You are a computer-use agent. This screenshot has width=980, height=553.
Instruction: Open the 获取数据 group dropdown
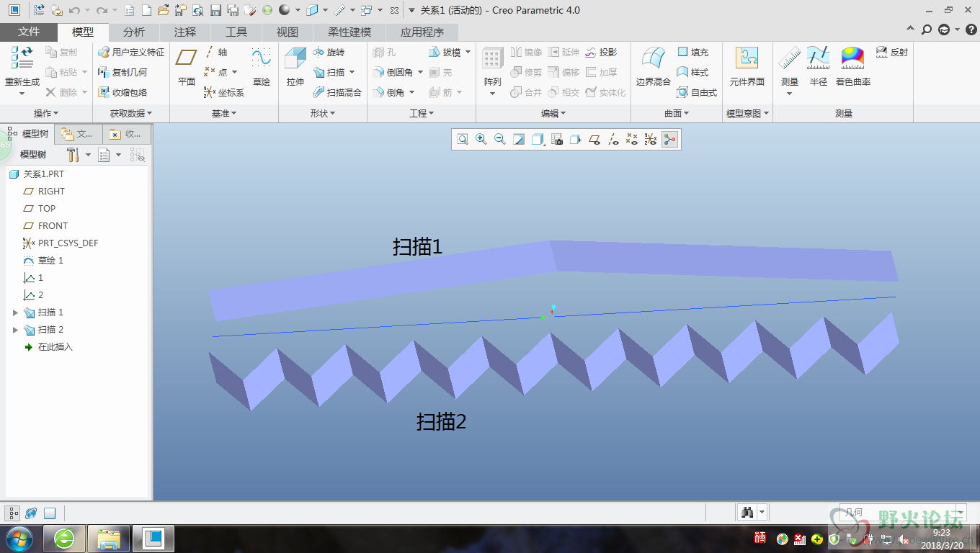(130, 114)
